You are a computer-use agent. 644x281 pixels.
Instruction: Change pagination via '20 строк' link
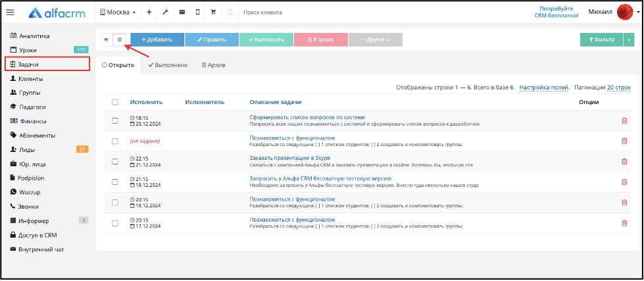(619, 88)
